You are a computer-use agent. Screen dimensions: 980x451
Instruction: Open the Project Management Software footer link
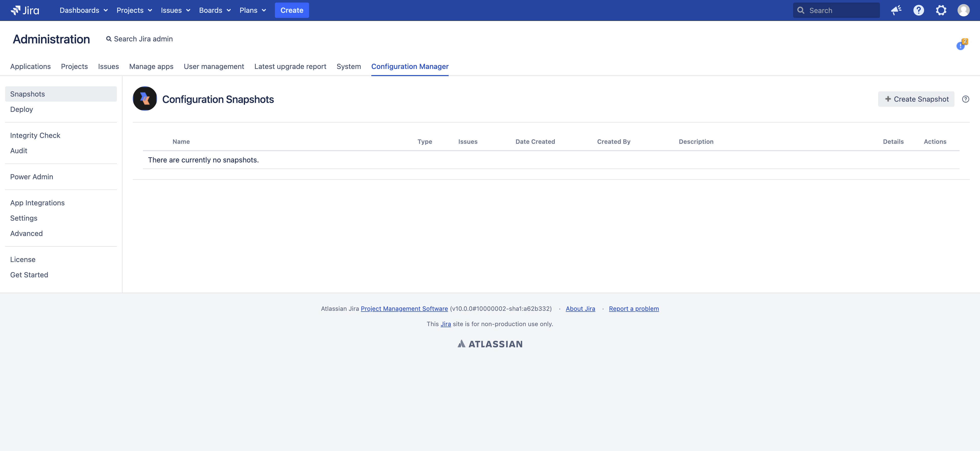404,309
